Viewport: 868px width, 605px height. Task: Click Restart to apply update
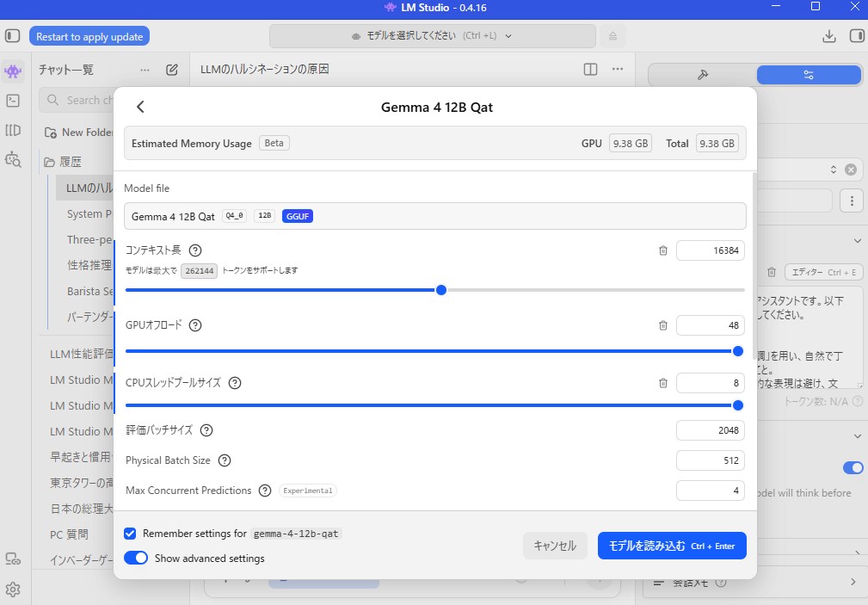tap(89, 36)
